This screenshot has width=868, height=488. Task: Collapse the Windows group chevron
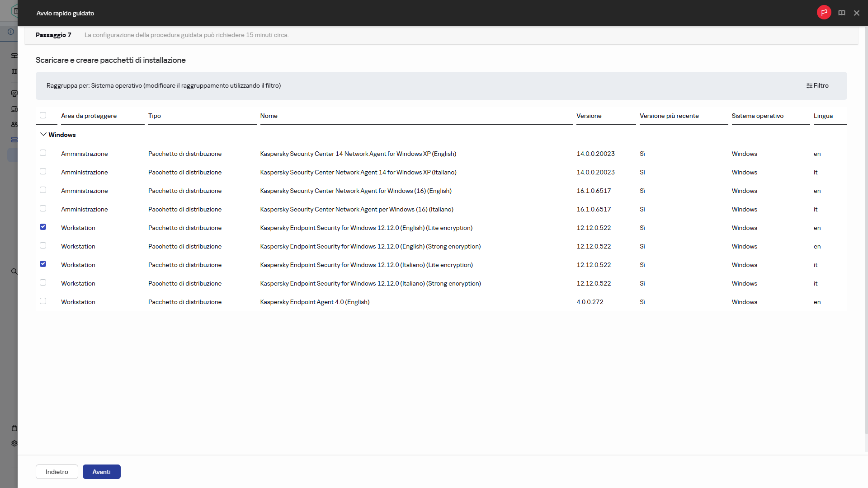[43, 135]
